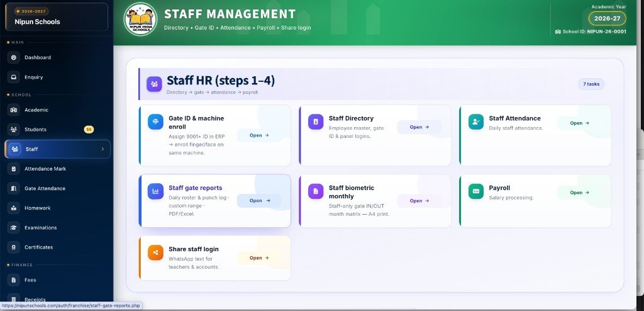Image resolution: width=644 pixels, height=311 pixels.
Task: Click the Students count badge 55
Action: coord(89,130)
